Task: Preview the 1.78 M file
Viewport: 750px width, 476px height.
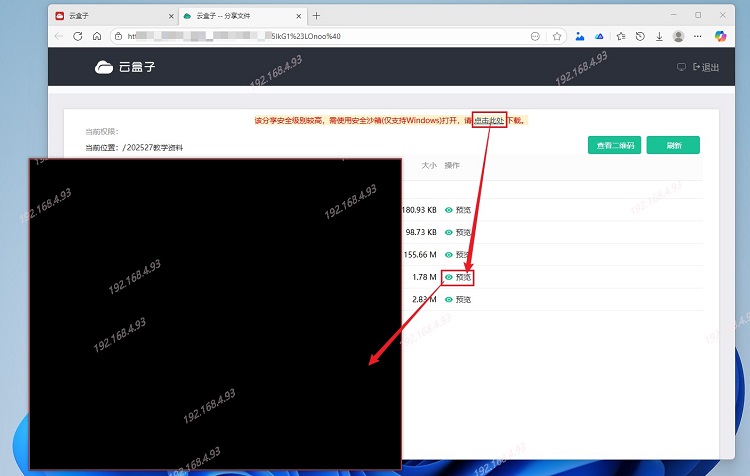Action: pyautogui.click(x=458, y=277)
